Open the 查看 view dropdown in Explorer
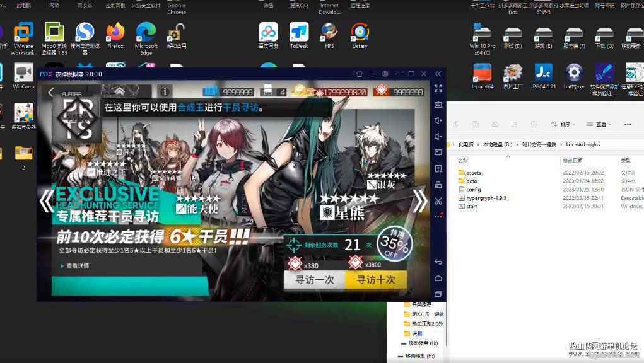This screenshot has width=644, height=363. (x=600, y=124)
